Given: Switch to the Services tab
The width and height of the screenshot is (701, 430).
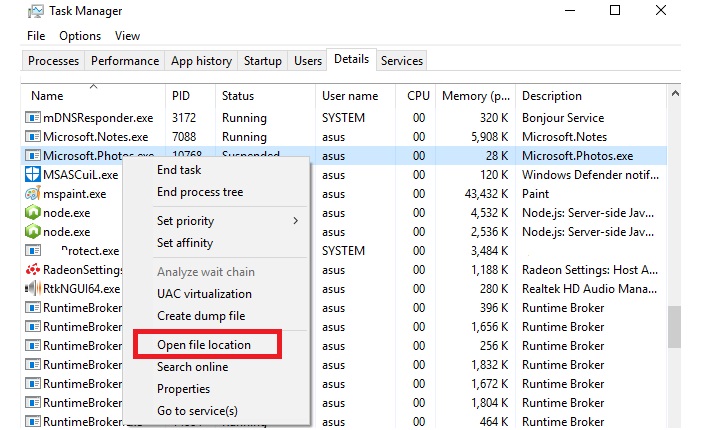Looking at the screenshot, I should (x=401, y=61).
